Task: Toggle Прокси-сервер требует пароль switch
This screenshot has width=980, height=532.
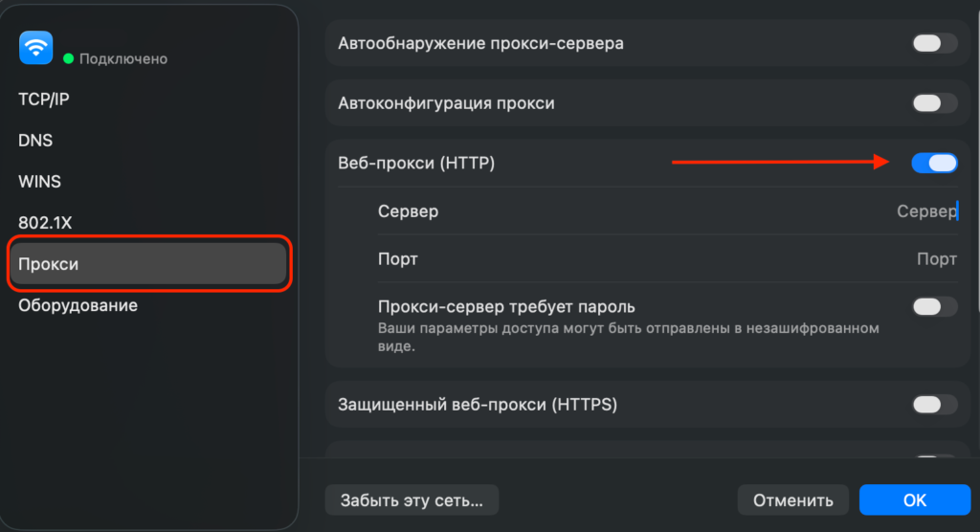Action: tap(934, 307)
